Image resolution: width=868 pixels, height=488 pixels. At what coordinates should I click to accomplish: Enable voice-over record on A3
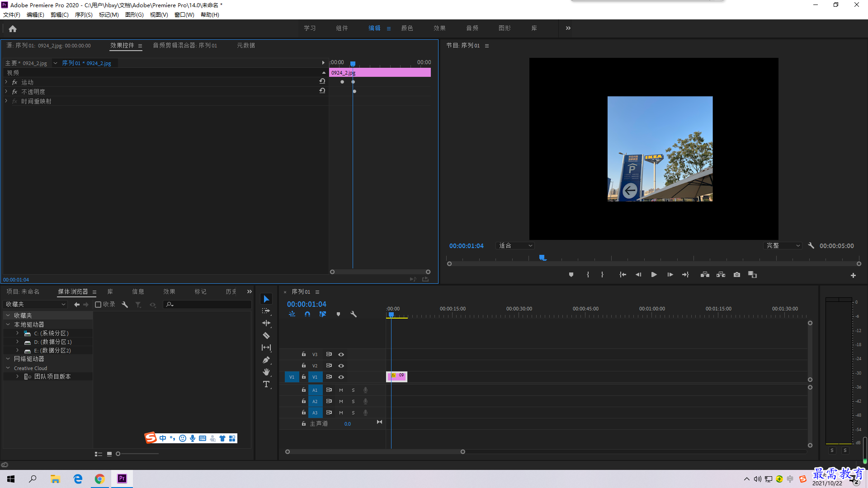[365, 413]
